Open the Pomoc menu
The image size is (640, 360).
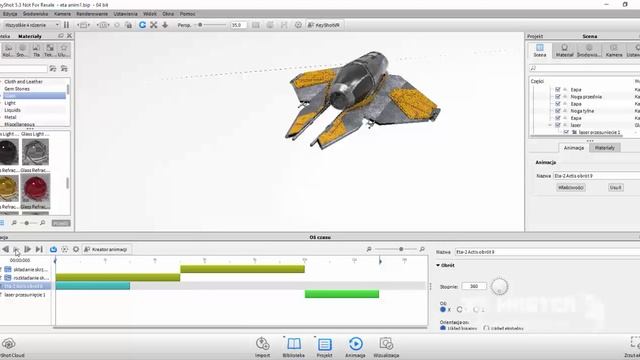[x=187, y=14]
